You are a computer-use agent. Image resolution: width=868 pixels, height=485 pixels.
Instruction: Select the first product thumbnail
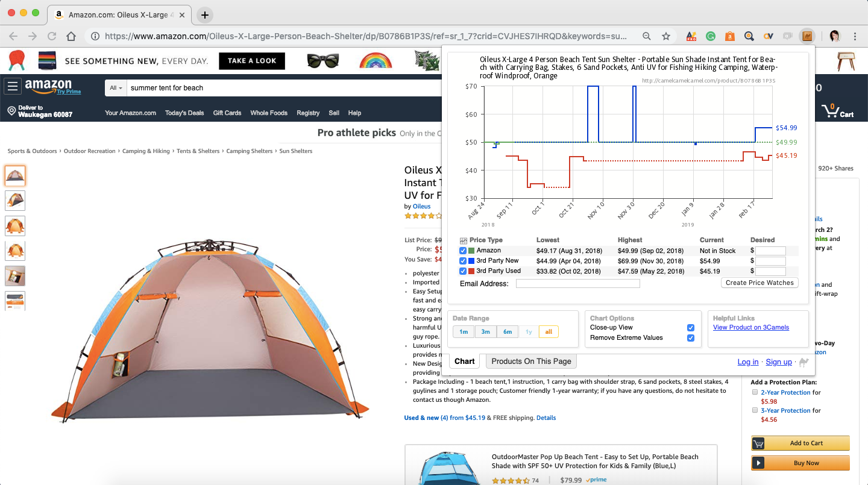(x=15, y=176)
